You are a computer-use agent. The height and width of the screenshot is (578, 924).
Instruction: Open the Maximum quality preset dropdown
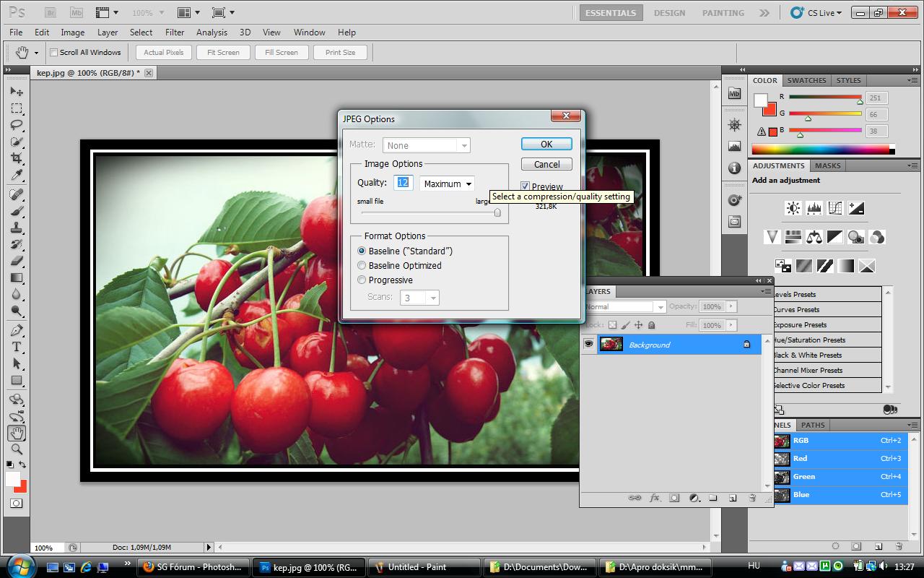(x=448, y=184)
